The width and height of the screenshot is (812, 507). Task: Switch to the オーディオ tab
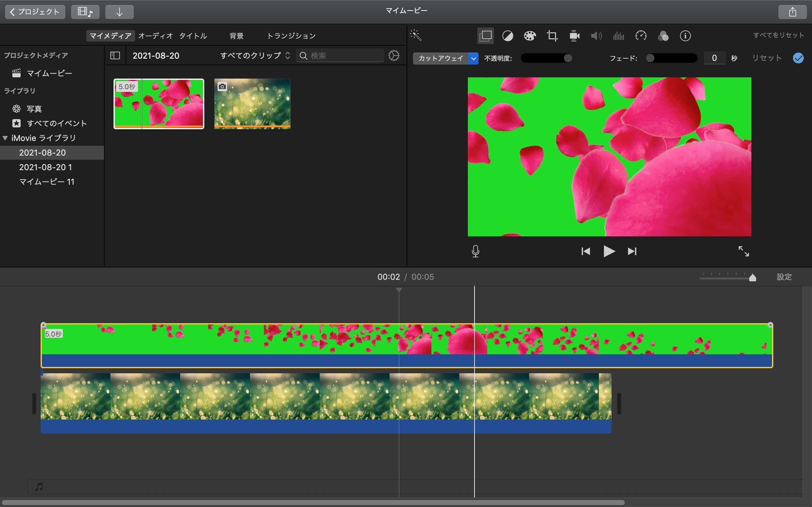(x=155, y=36)
